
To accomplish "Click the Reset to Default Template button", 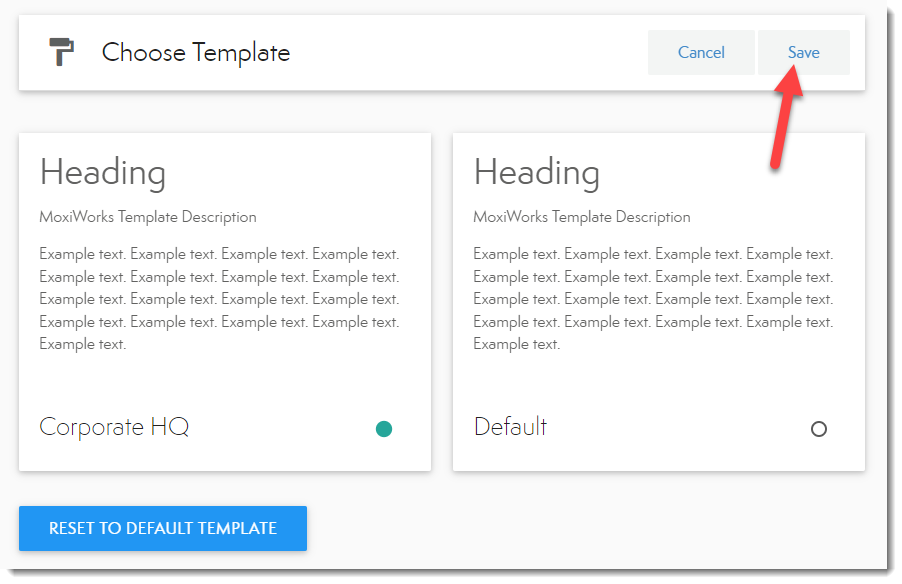I will [163, 528].
